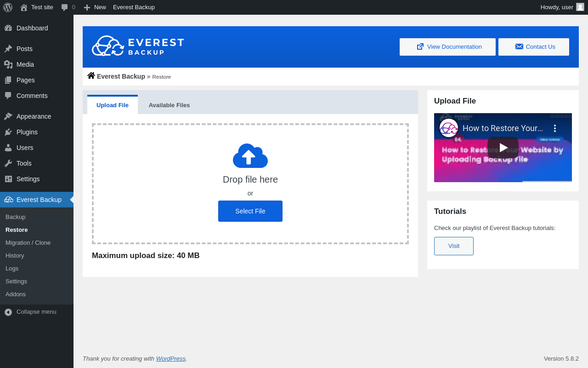Click the Contact Us button

534,47
